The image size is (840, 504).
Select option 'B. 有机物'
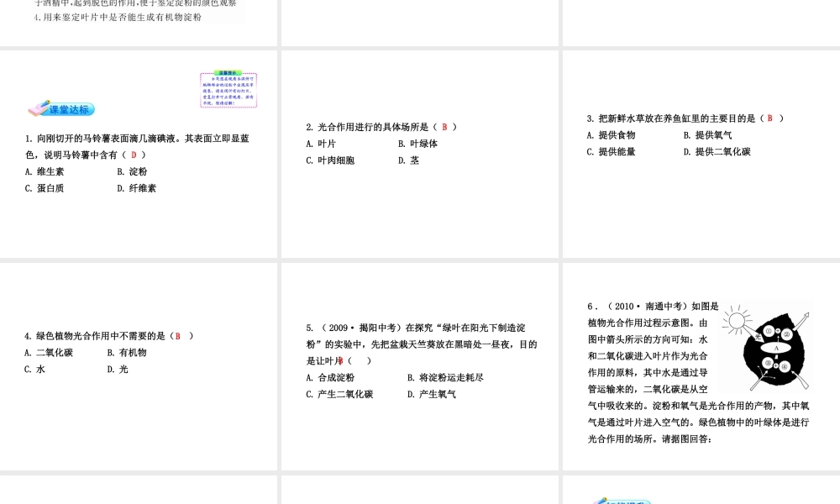[x=127, y=353]
